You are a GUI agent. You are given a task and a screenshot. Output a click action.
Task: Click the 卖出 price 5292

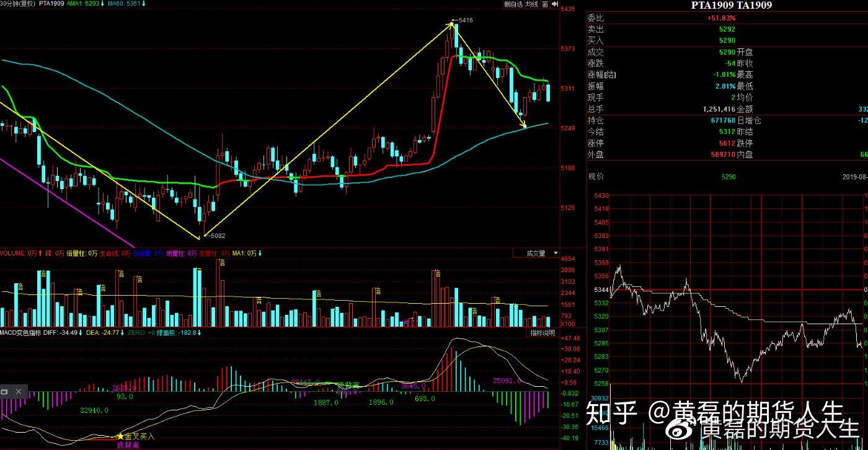pyautogui.click(x=727, y=29)
